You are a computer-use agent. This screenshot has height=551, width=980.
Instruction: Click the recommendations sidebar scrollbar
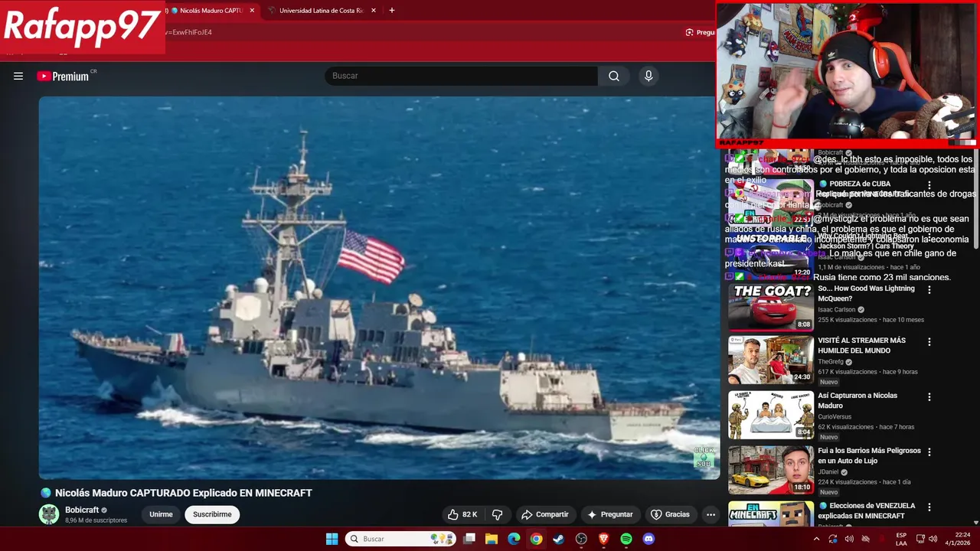(x=976, y=199)
